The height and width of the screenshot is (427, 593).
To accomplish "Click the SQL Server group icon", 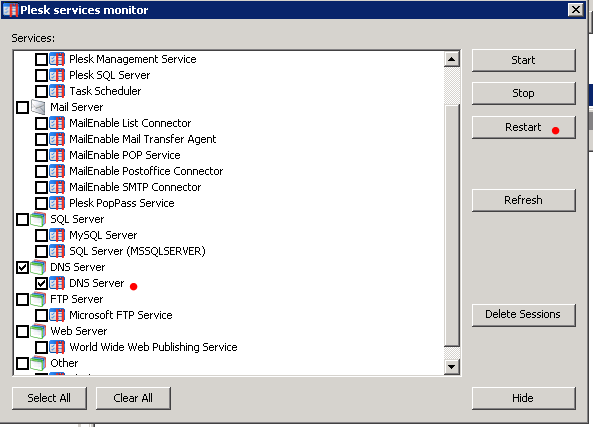I will (38, 219).
